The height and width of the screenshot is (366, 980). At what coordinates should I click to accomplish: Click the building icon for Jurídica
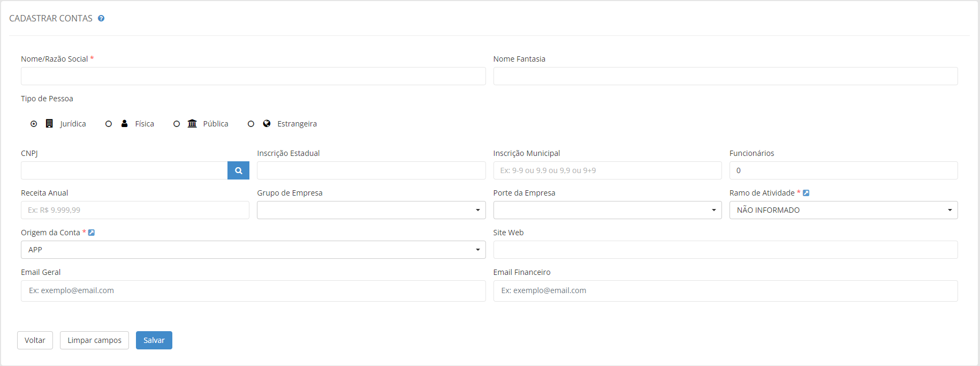coord(49,124)
